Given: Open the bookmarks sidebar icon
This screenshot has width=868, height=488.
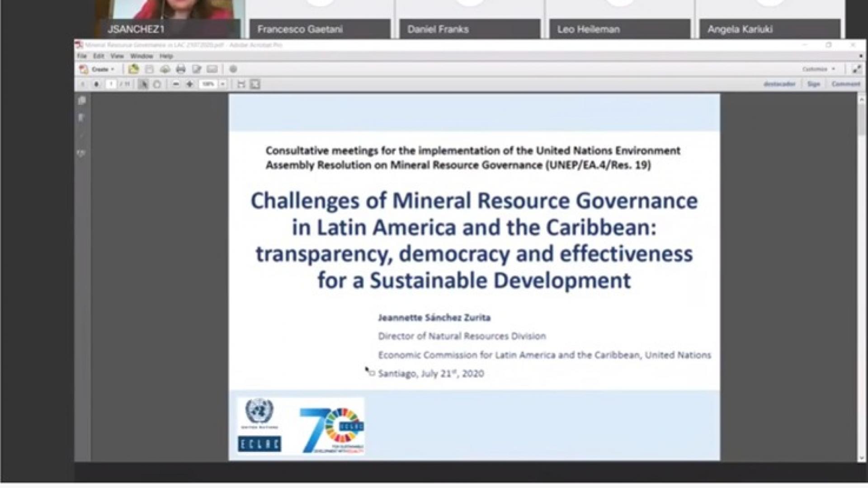Looking at the screenshot, I should pyautogui.click(x=82, y=118).
